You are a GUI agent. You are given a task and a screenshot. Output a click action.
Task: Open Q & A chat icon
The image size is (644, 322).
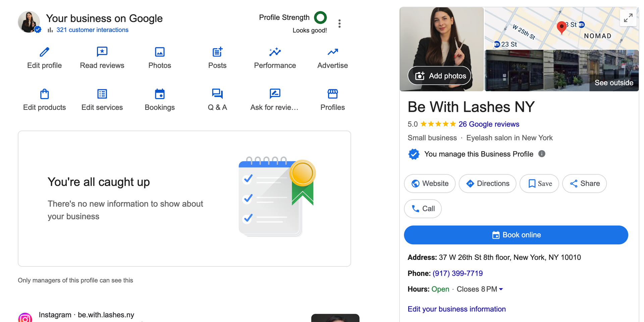217,94
